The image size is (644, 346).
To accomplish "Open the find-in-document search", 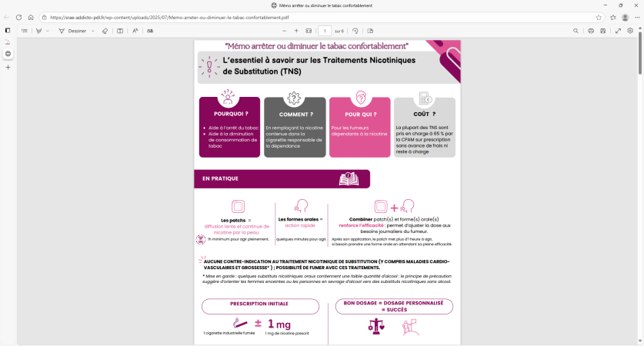I will coord(576,31).
